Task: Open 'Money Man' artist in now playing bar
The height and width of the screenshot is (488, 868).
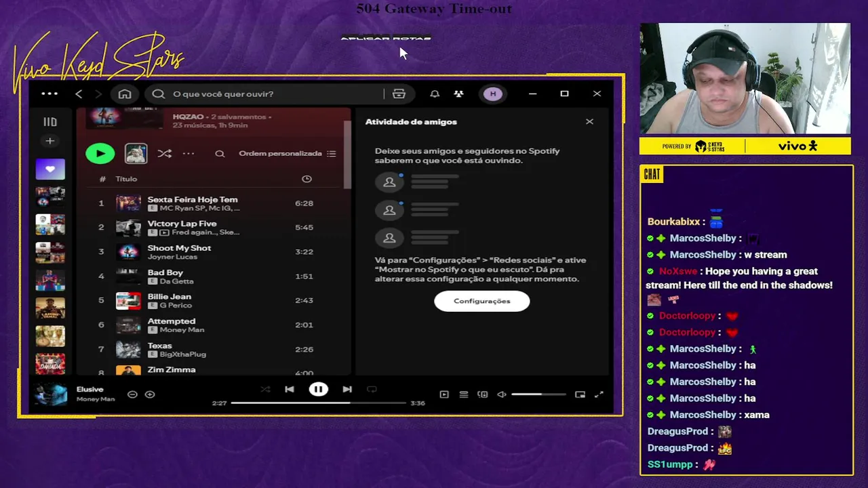Action: click(96, 399)
